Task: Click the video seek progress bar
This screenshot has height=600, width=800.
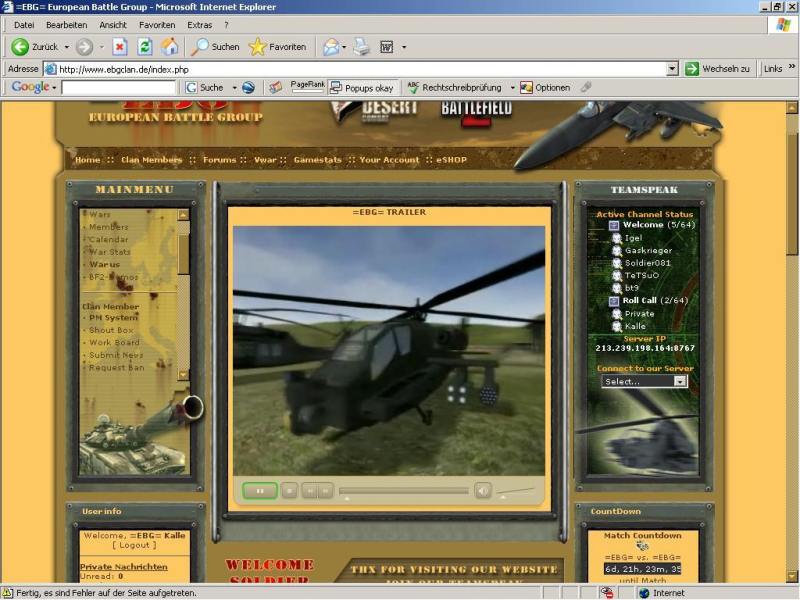Action: pos(403,491)
